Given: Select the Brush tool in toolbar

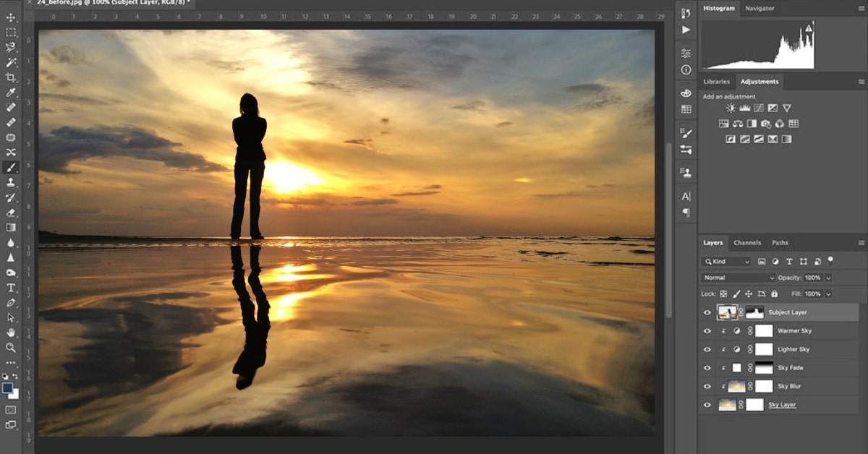Looking at the screenshot, I should [x=11, y=167].
